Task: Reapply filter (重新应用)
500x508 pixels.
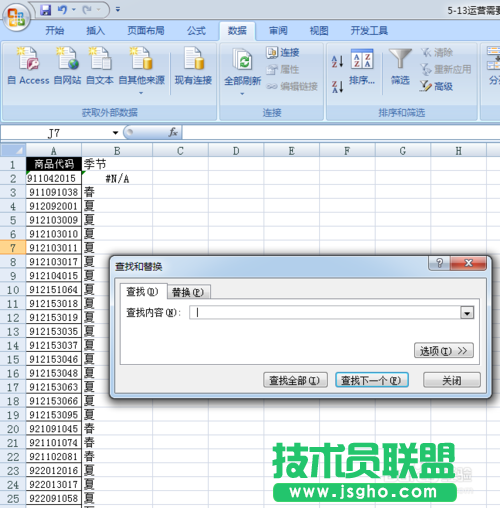Action: [x=446, y=69]
